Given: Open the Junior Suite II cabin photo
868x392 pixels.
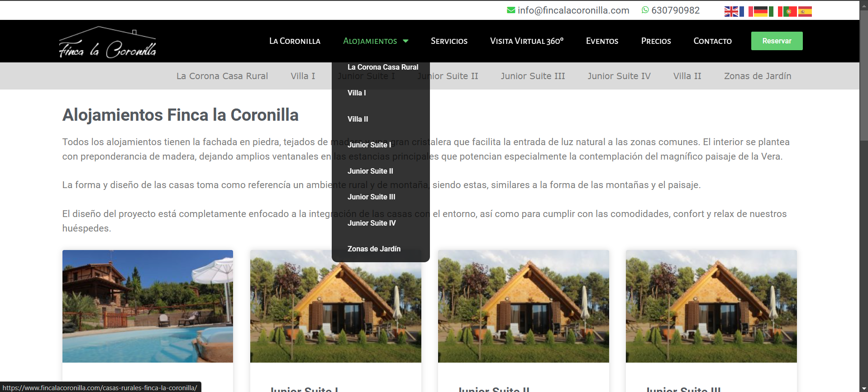Looking at the screenshot, I should 524,306.
